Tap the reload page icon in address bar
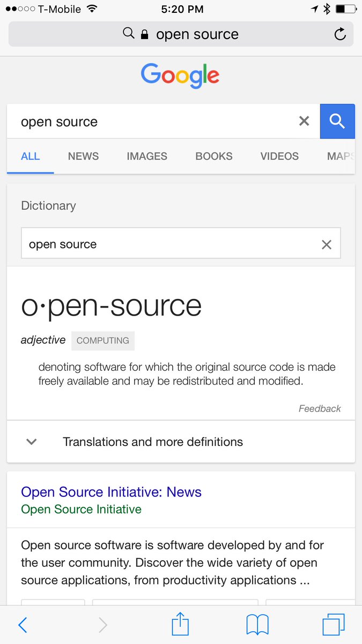 click(x=340, y=34)
